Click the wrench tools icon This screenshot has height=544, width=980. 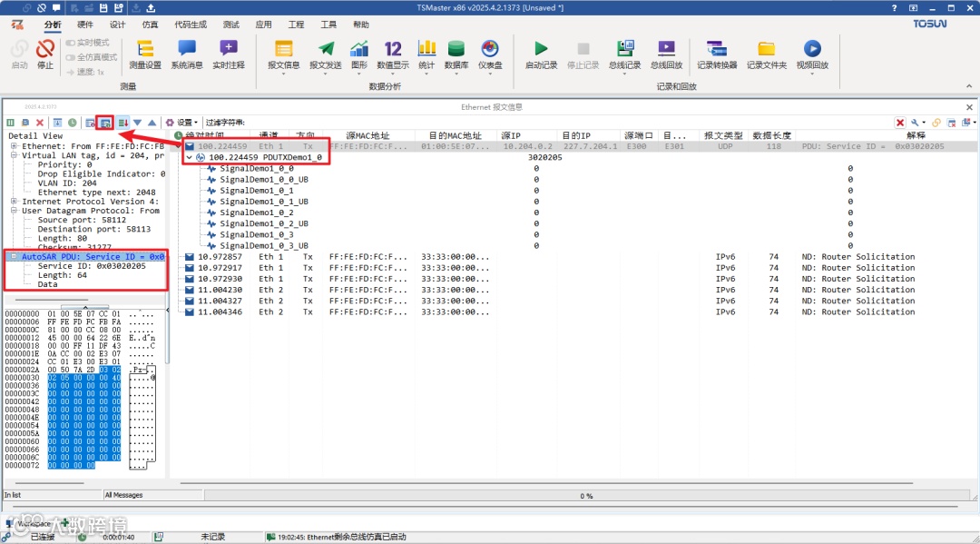[x=916, y=123]
